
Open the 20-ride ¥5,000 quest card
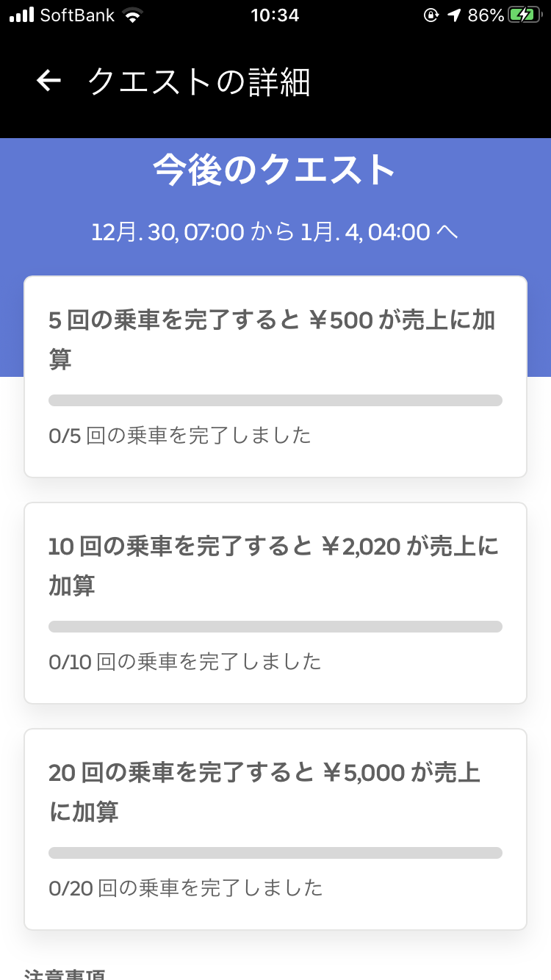(x=275, y=792)
